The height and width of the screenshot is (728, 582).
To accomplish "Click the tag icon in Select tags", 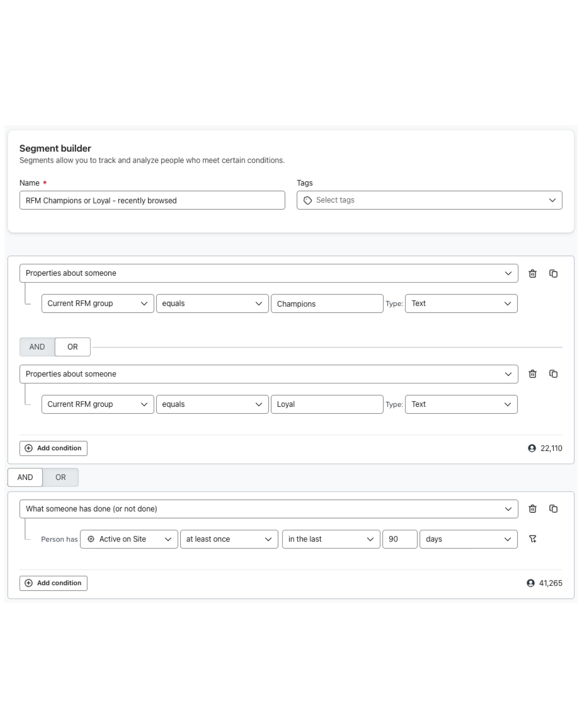I will point(307,200).
